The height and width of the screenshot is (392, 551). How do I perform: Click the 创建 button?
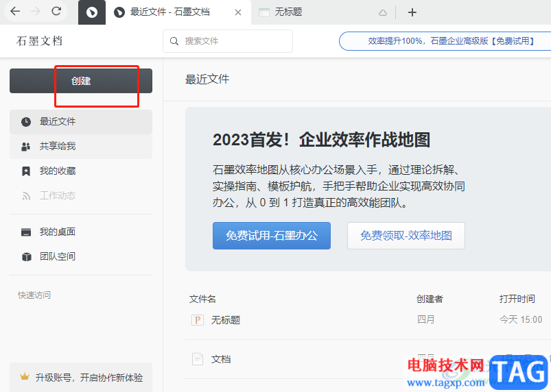pos(81,81)
